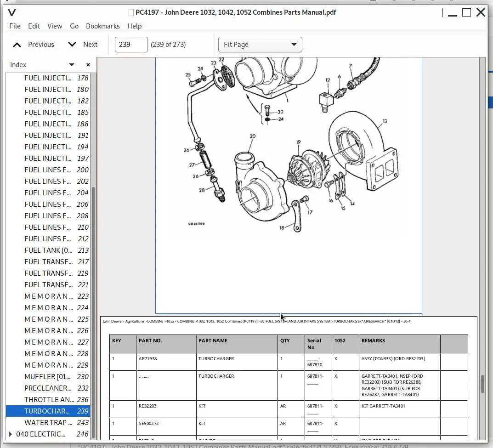Select the FUEL LINES F... 202 index entry
Viewport: 493px width, 448px height.
48,181
